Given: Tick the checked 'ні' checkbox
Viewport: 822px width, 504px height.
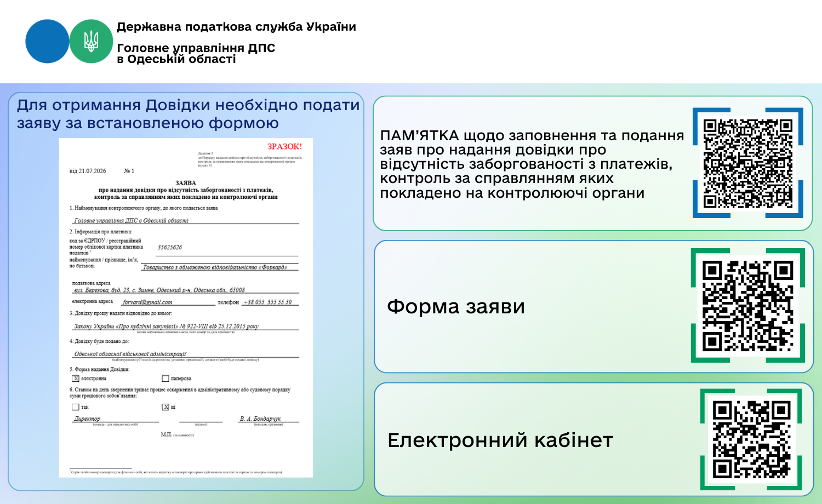Looking at the screenshot, I should [165, 407].
